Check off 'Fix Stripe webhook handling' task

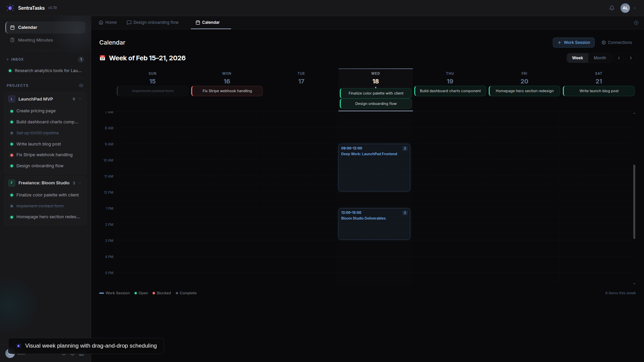tap(12, 155)
